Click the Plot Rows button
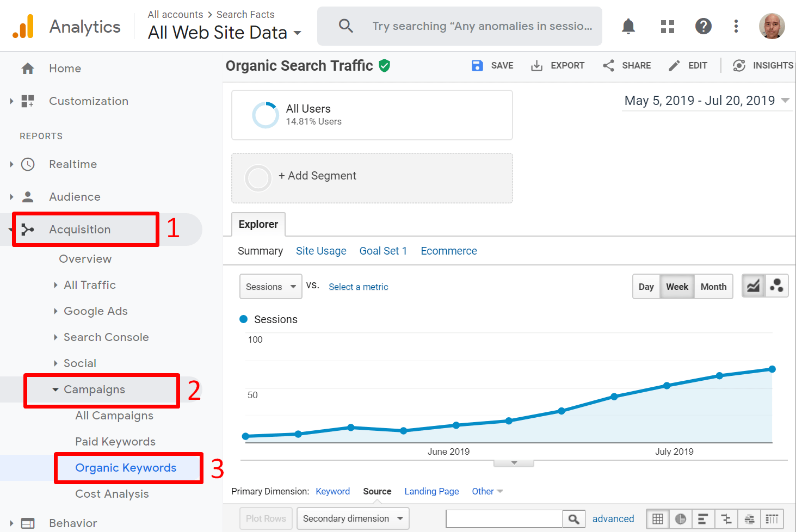Image resolution: width=796 pixels, height=532 pixels. pos(266,518)
